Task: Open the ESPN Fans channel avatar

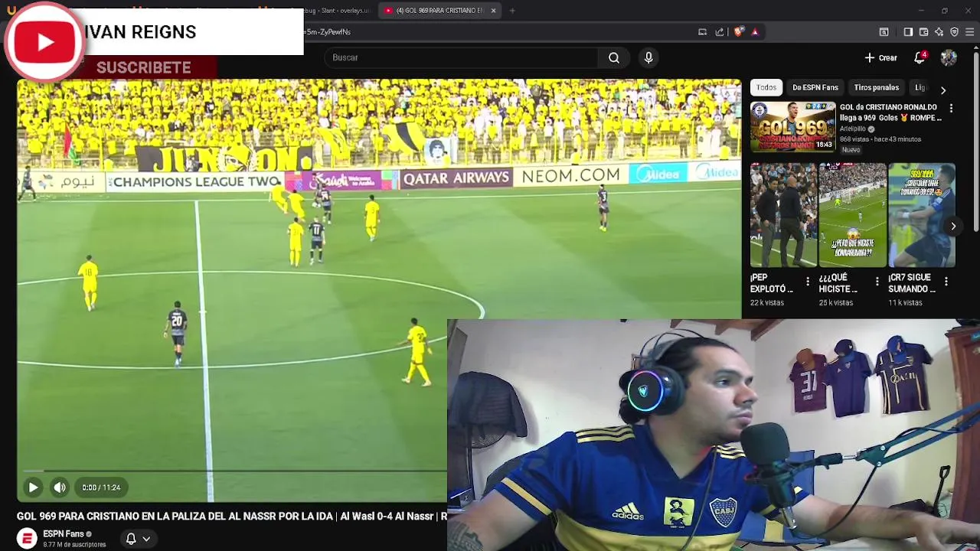Action: tap(27, 539)
